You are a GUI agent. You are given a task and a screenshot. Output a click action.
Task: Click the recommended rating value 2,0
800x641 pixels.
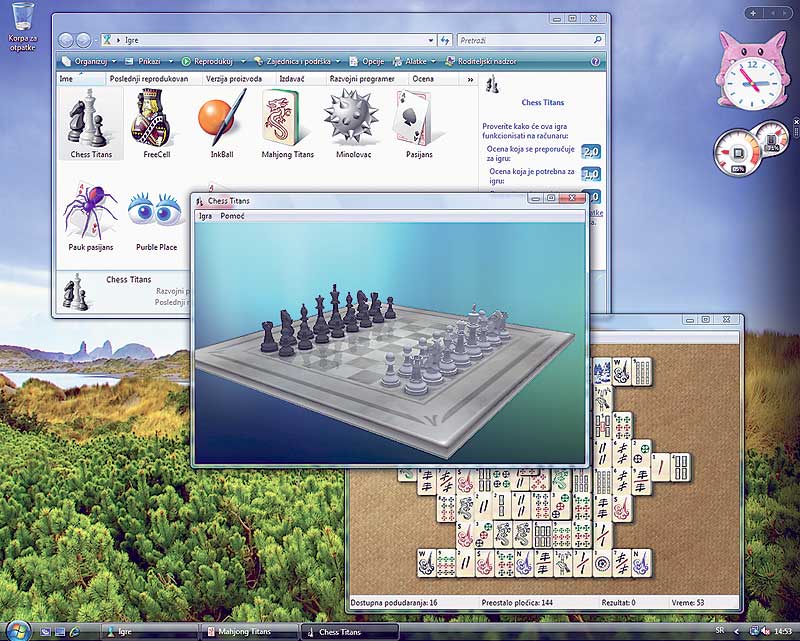coord(591,152)
